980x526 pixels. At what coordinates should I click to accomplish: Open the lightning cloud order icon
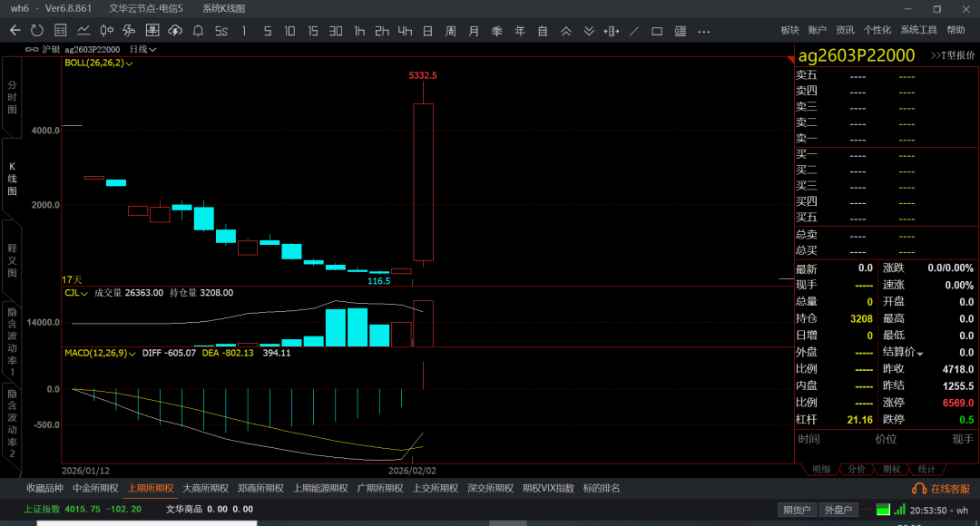175,31
